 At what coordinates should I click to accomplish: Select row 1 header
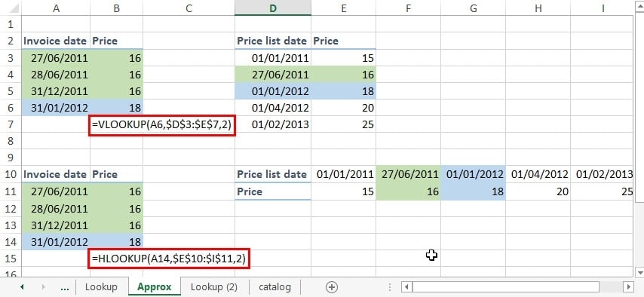click(11, 24)
